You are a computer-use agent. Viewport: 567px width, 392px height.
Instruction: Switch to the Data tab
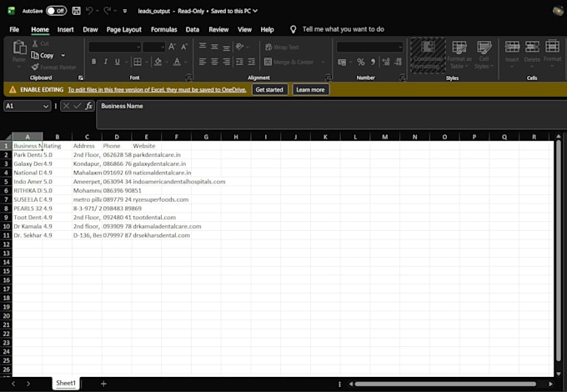[193, 30]
